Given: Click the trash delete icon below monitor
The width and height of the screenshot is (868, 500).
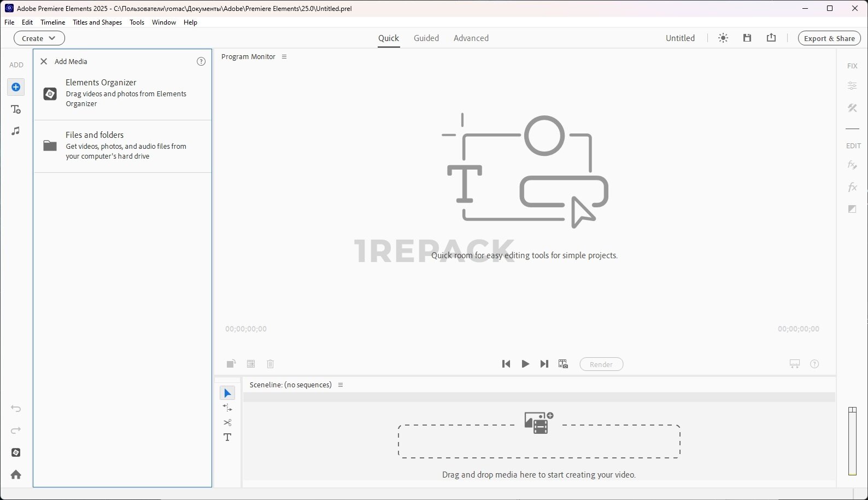Looking at the screenshot, I should click(270, 364).
